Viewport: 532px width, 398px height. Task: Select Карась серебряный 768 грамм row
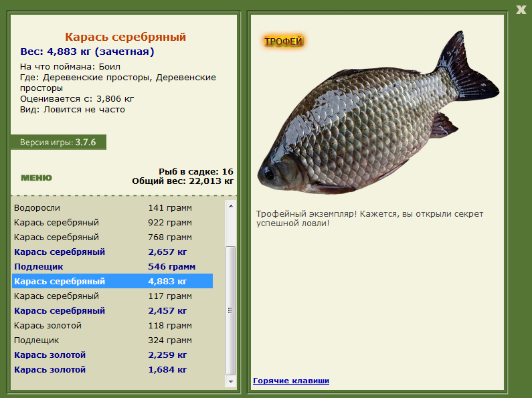click(x=112, y=237)
